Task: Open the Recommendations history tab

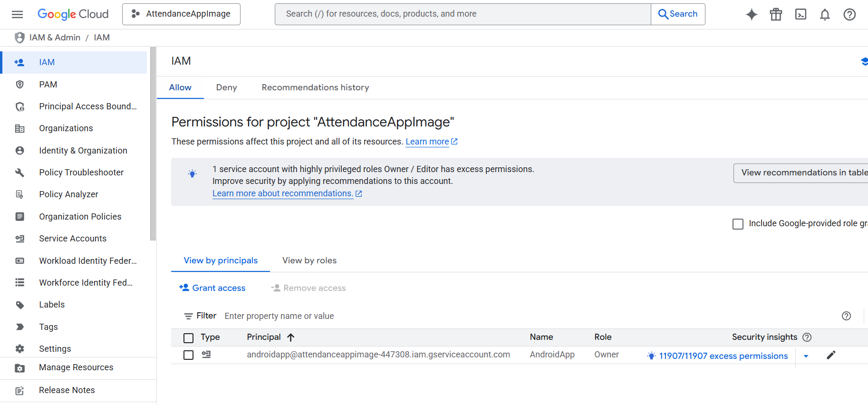Action: click(315, 87)
